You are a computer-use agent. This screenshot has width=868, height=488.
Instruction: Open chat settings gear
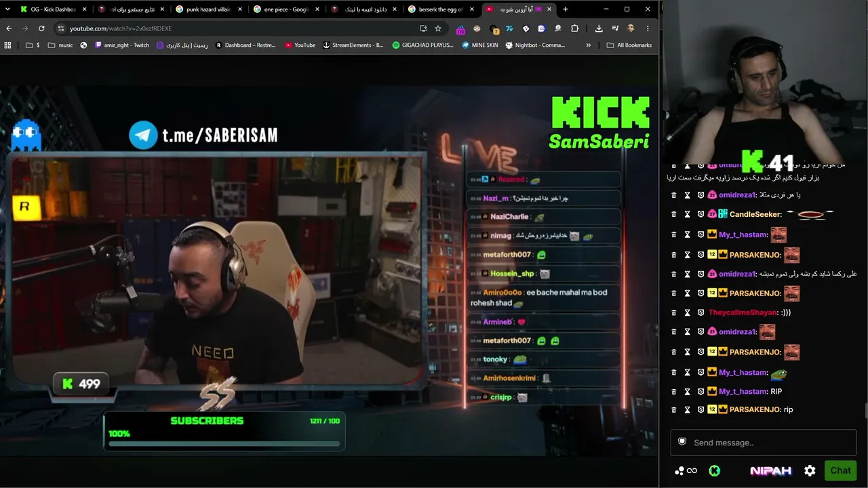[810, 470]
